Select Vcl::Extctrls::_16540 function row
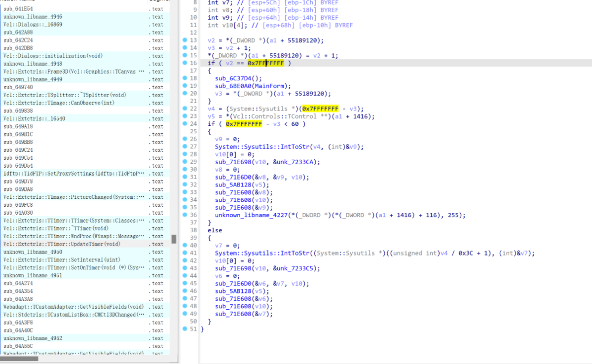 [85, 119]
